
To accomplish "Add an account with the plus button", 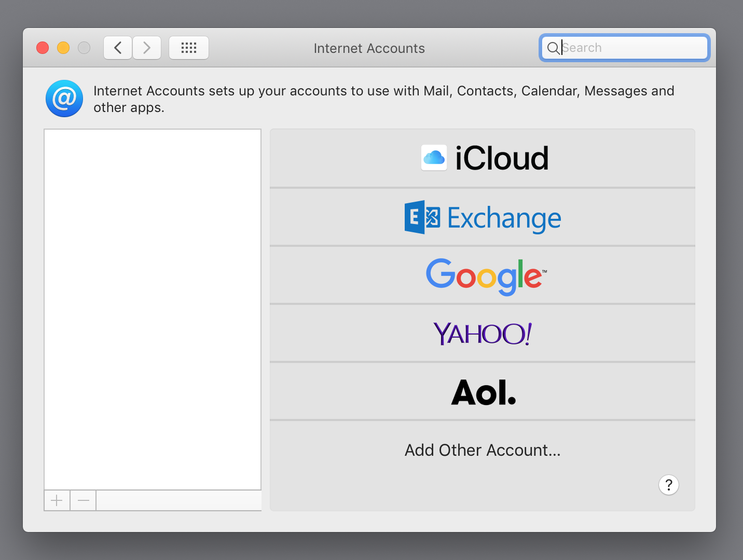I will (x=57, y=500).
